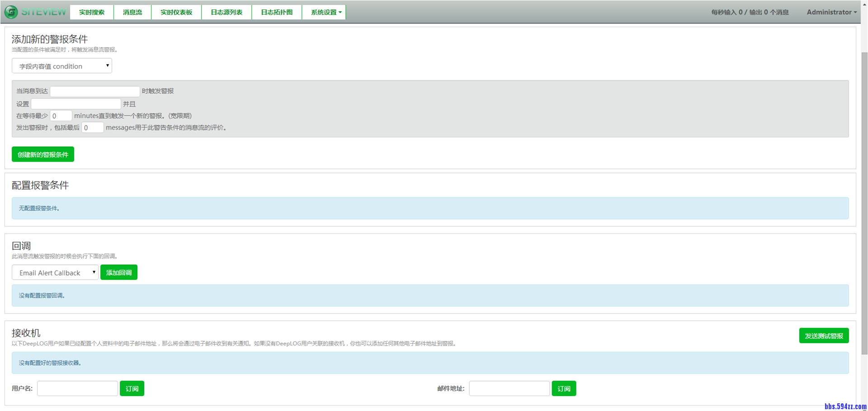Open the 日志源列表 tab
This screenshot has width=868, height=411.
tap(226, 12)
